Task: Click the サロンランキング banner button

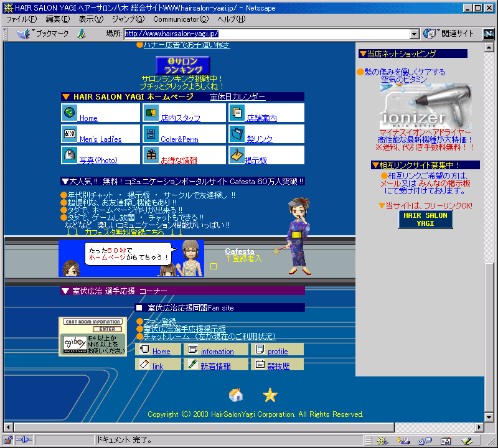Action: coord(183,65)
